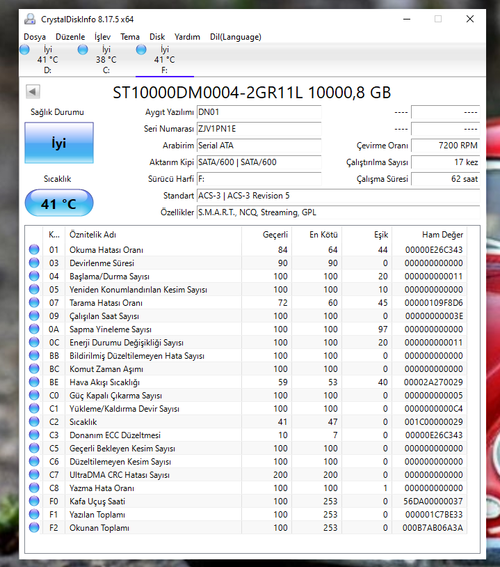This screenshot has width=500, height=567.
Task: Click raw value 000001C7BE33 in row F1
Action: click(x=434, y=515)
